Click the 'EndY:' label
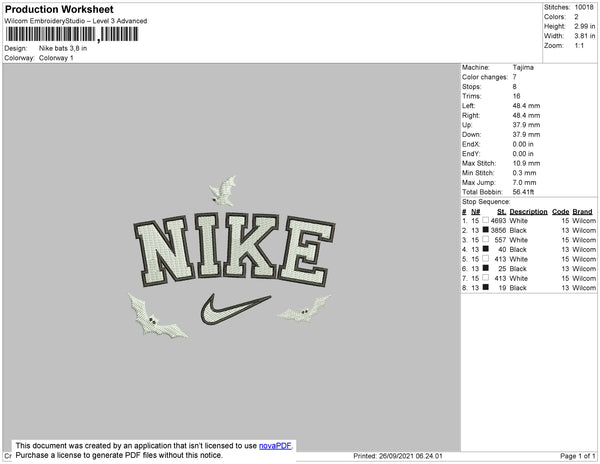The height and width of the screenshot is (464, 600). [471, 154]
